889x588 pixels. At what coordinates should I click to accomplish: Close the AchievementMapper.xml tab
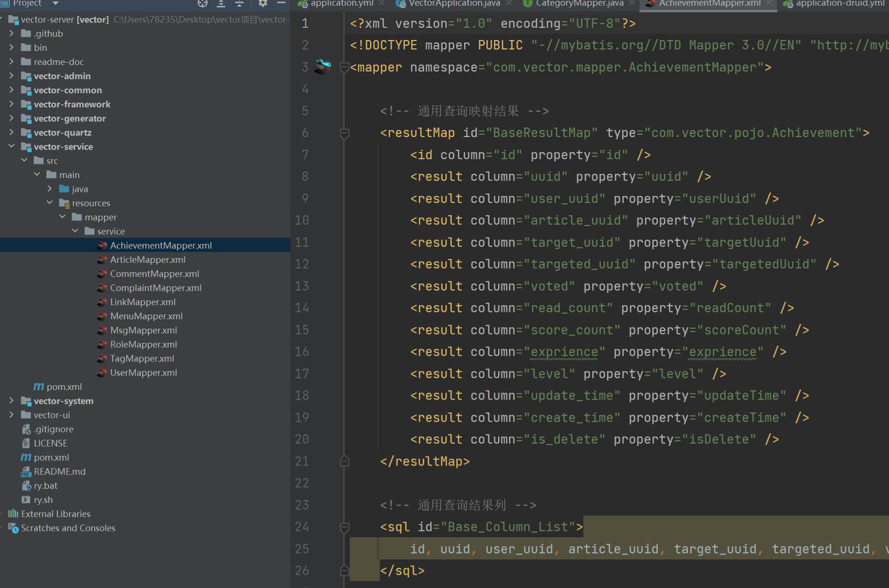point(769,3)
